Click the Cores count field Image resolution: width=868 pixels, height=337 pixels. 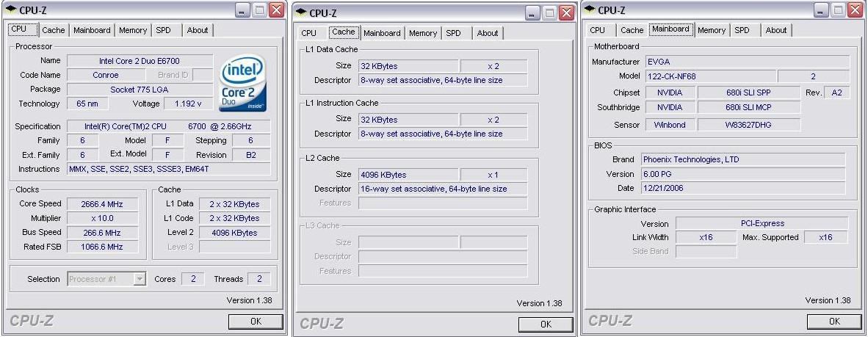point(193,279)
